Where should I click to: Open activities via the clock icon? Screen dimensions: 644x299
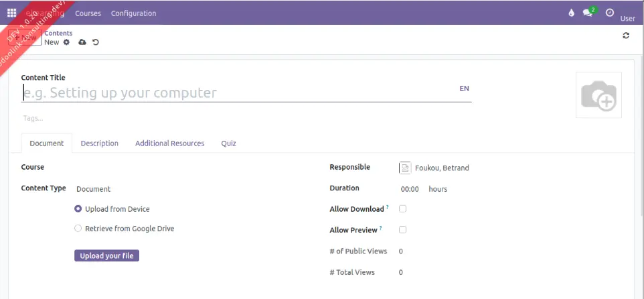(x=609, y=13)
